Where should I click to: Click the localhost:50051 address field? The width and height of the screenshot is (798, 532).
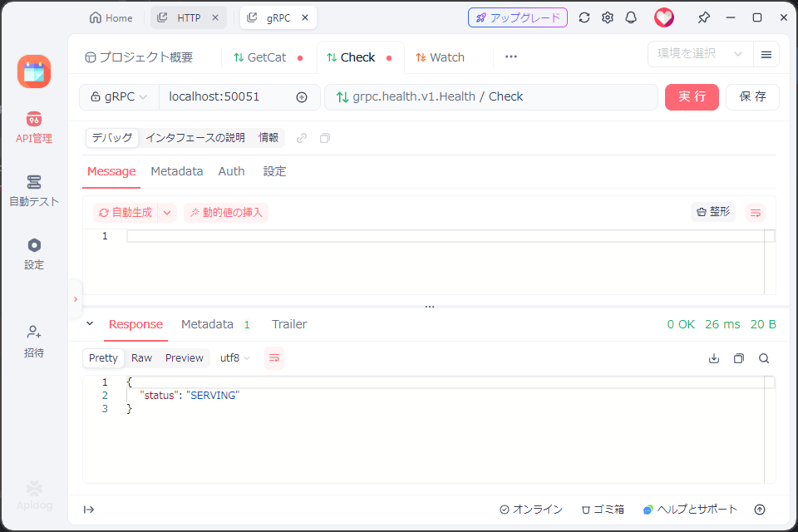point(224,96)
